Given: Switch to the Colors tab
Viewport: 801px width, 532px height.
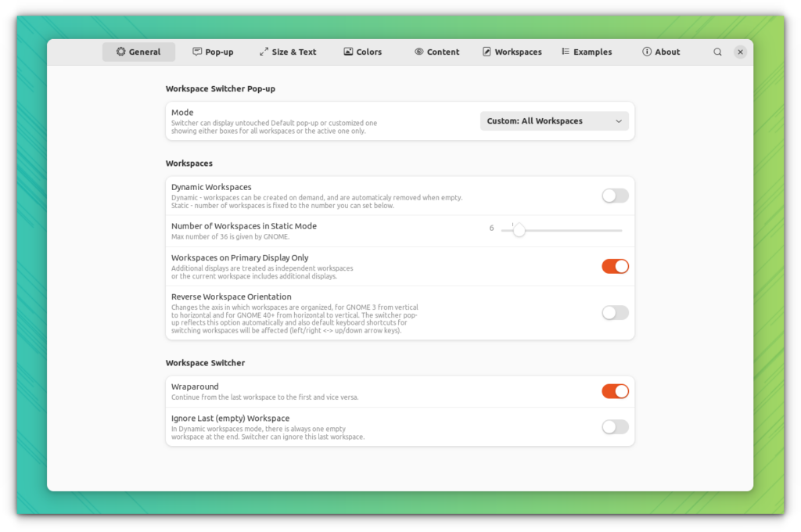Looking at the screenshot, I should [x=363, y=52].
